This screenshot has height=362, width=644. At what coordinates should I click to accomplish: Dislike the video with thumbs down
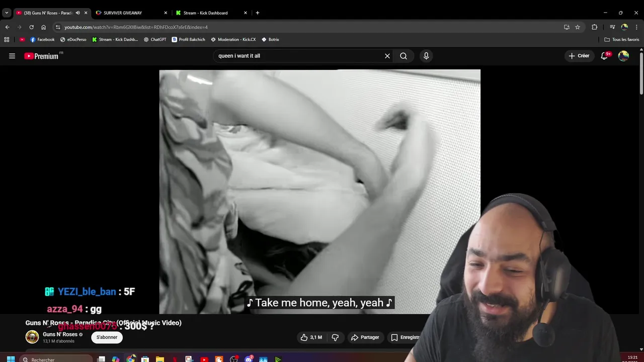pos(335,337)
